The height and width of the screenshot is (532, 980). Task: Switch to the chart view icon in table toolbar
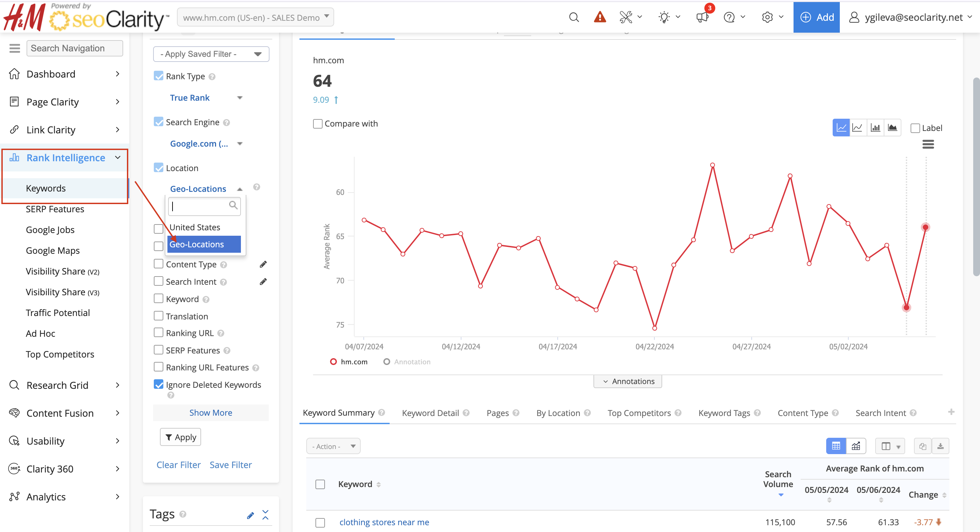[x=856, y=446]
